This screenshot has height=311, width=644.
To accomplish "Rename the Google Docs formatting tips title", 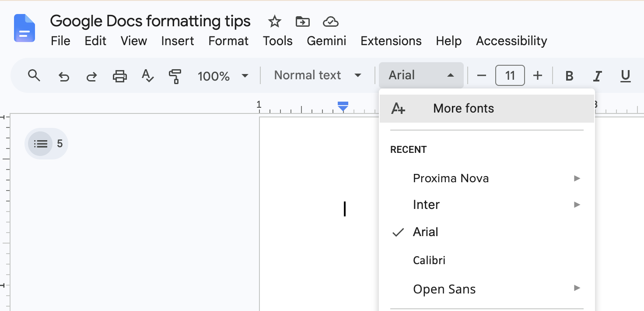I will (x=150, y=21).
